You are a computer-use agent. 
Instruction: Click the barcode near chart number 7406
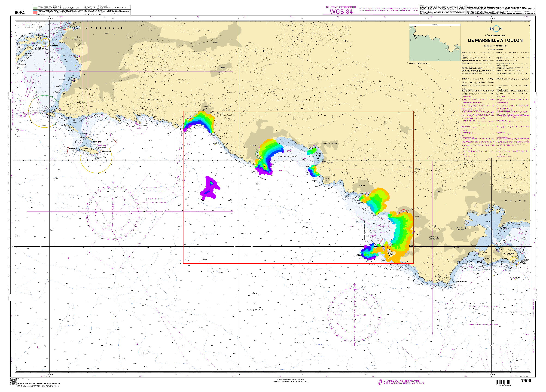(504, 383)
